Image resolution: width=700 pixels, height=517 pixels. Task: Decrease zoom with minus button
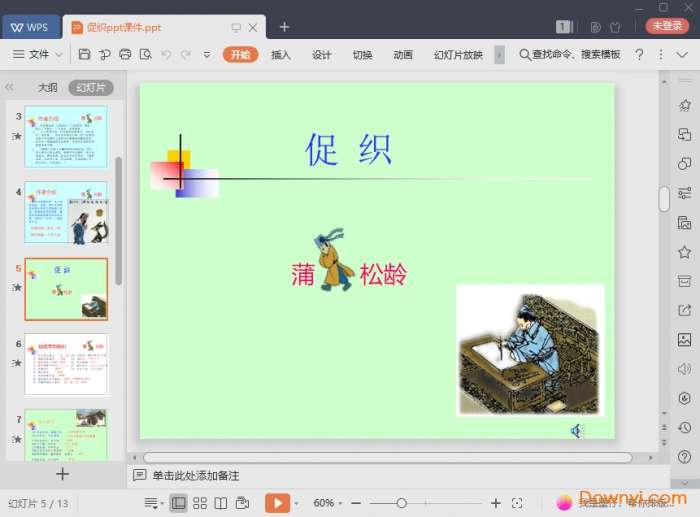coord(356,503)
